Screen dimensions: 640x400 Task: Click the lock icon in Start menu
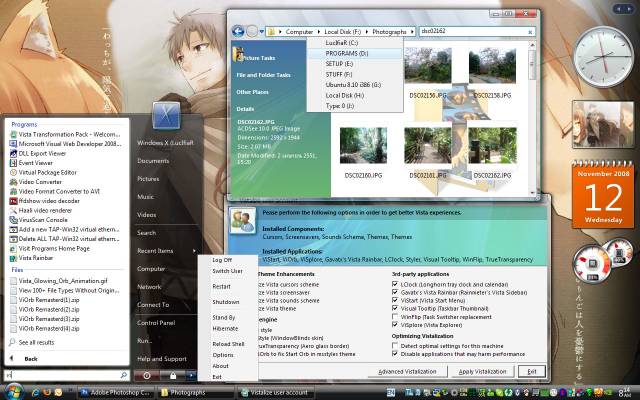(x=173, y=375)
